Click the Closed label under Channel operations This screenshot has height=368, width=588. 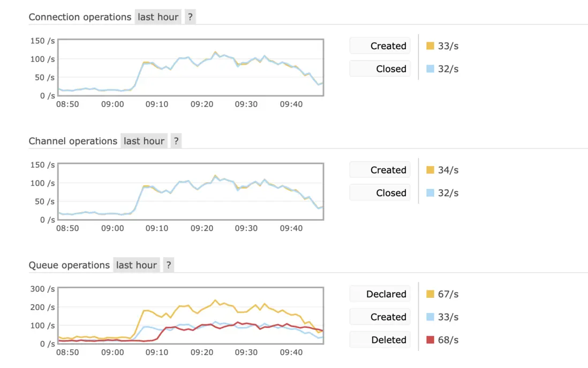coord(380,193)
